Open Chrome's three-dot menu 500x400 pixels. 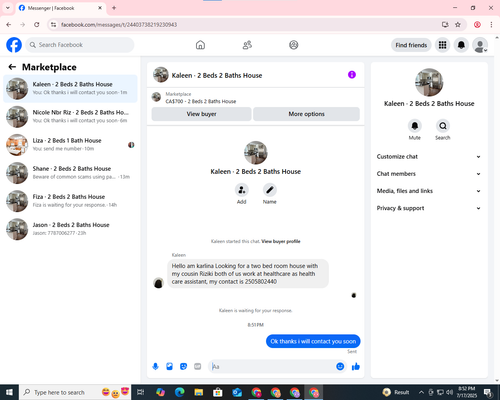click(491, 25)
